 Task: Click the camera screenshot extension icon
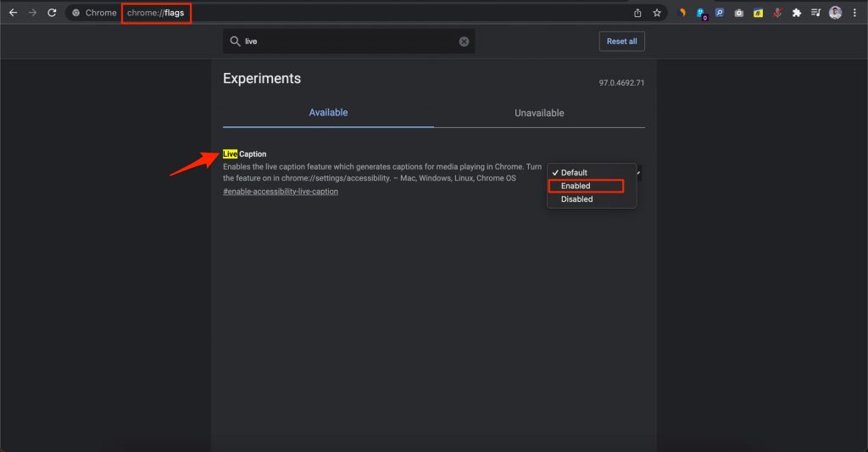(x=739, y=13)
